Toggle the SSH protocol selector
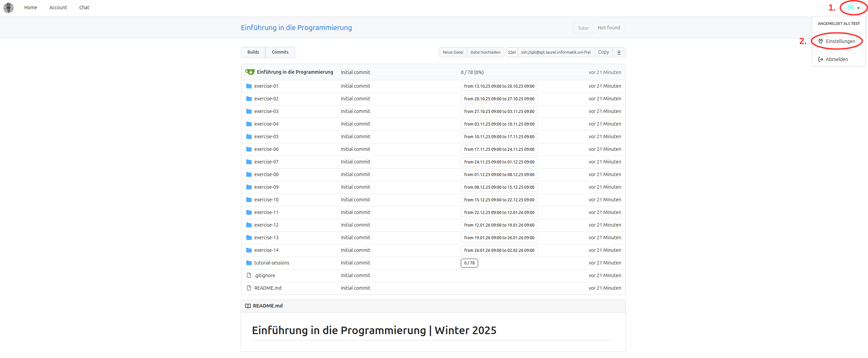 point(512,52)
